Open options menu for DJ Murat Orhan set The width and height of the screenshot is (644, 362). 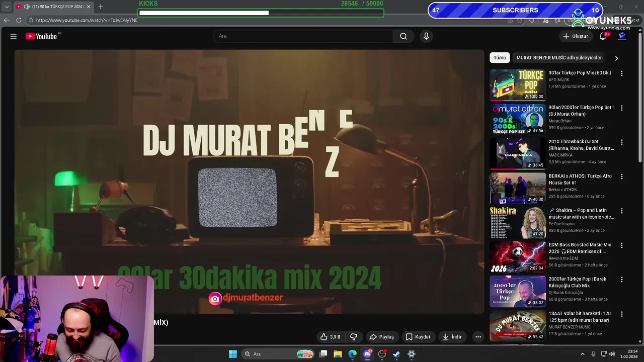coord(622,108)
